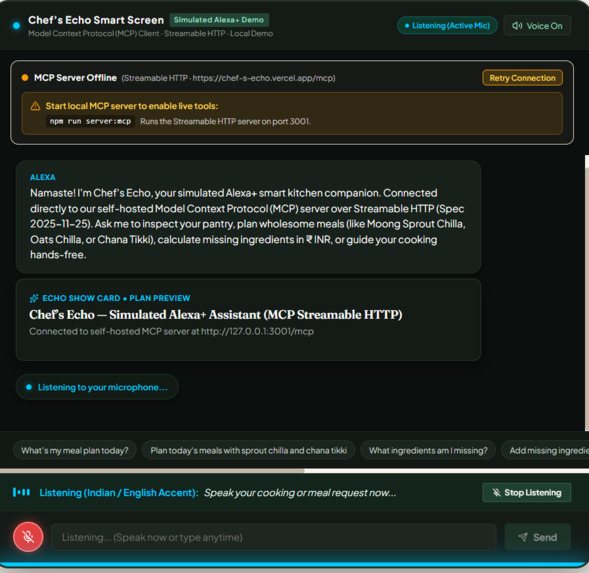589x573 pixels.
Task: Click the sound wave listening icon
Action: [21, 492]
